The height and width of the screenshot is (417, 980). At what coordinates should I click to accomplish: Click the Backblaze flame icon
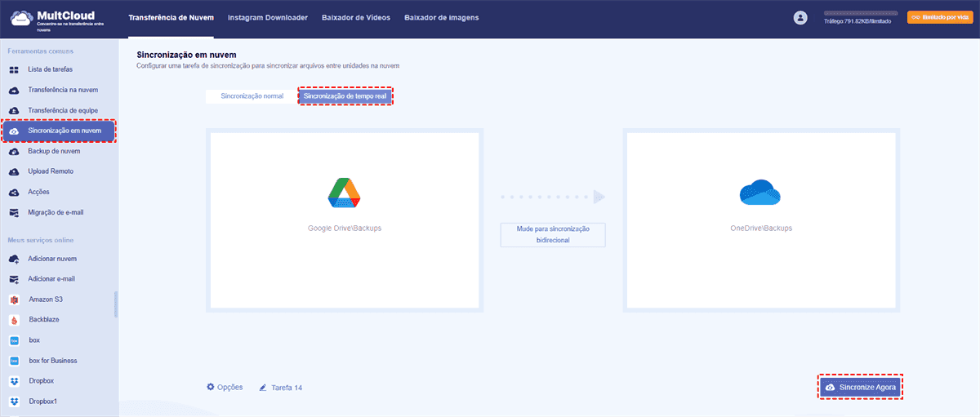(14, 320)
